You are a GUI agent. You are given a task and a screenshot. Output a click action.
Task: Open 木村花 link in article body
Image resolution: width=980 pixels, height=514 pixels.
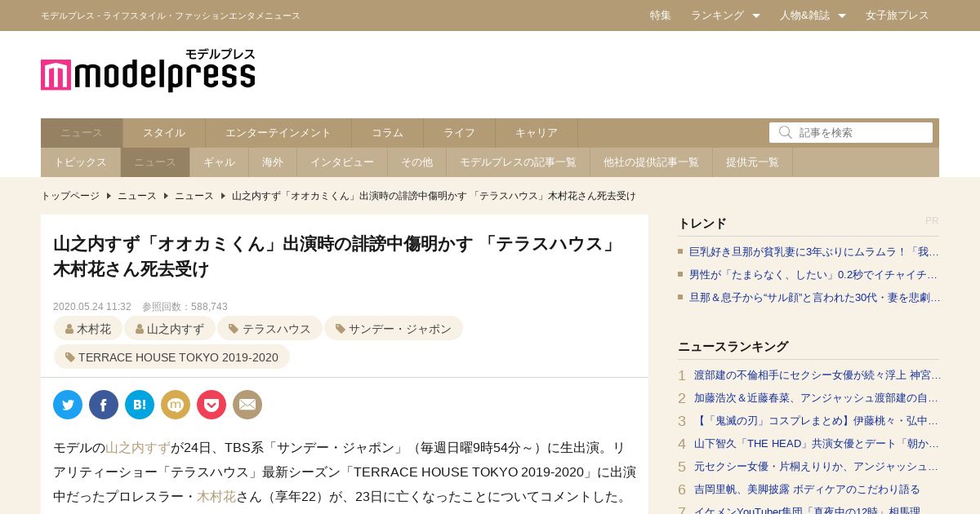pyautogui.click(x=216, y=497)
